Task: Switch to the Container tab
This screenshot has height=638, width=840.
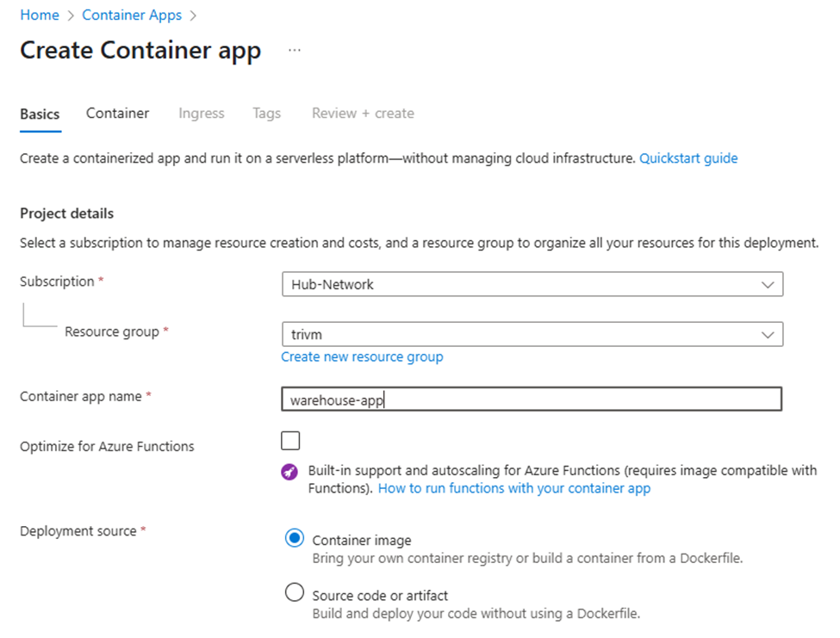Action: (117, 114)
